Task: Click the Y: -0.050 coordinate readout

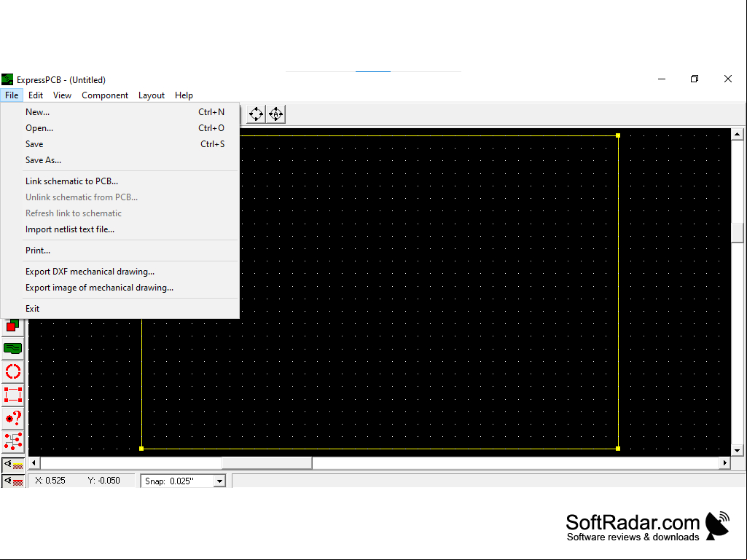Action: pyautogui.click(x=104, y=481)
